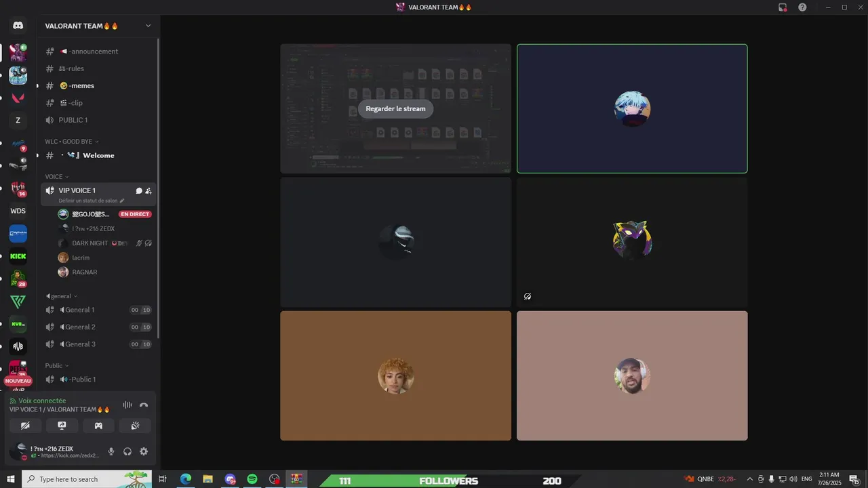Click the Windows search box

(87, 479)
